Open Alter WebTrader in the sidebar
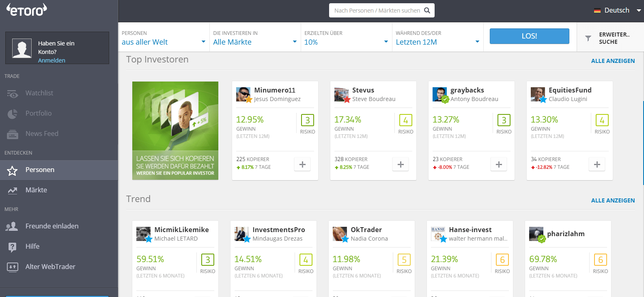This screenshot has width=644, height=297. click(59, 267)
